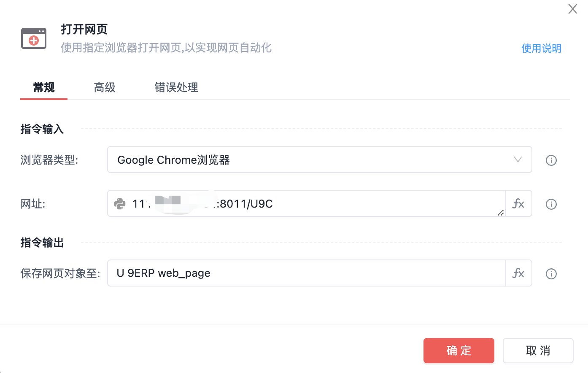588x373 pixels.
Task: Click the 指令输入 section header
Action: pos(42,129)
